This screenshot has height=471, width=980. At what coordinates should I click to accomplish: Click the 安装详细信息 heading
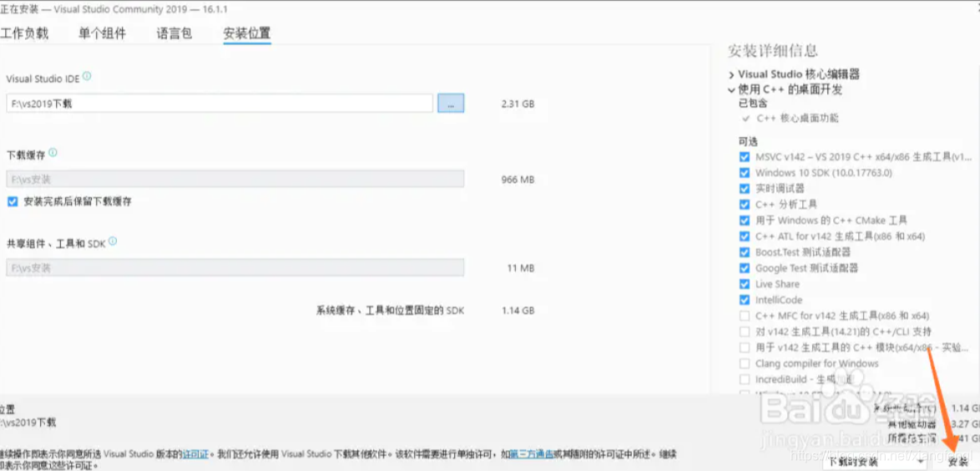(772, 51)
